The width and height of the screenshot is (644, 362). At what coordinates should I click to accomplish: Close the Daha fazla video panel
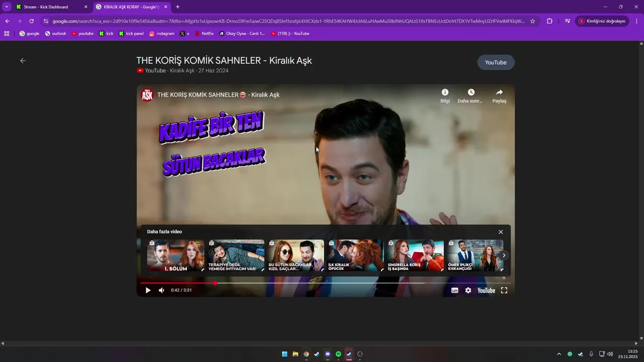[501, 232]
